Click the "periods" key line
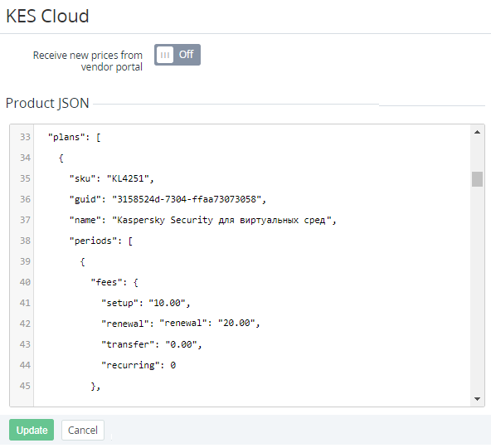This screenshot has width=491, height=448. (x=101, y=241)
